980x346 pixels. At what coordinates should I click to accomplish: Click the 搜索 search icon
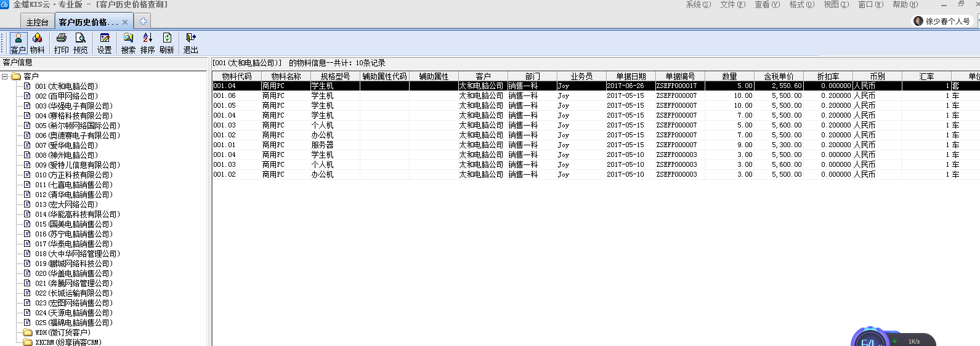(x=128, y=43)
